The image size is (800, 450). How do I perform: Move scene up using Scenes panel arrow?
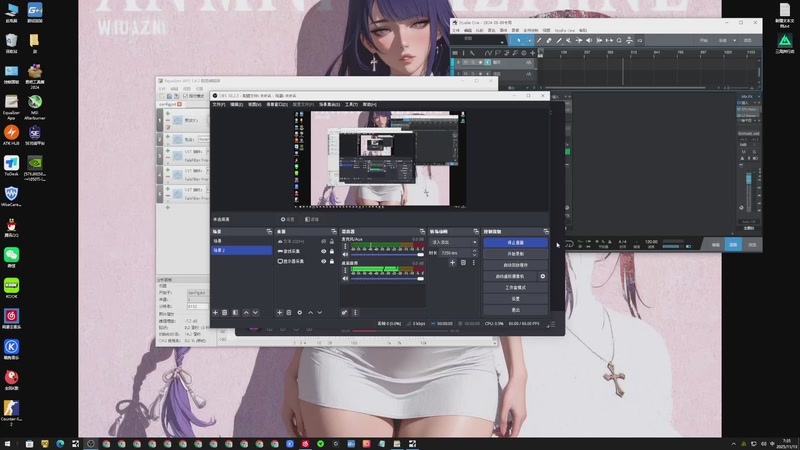[246, 312]
